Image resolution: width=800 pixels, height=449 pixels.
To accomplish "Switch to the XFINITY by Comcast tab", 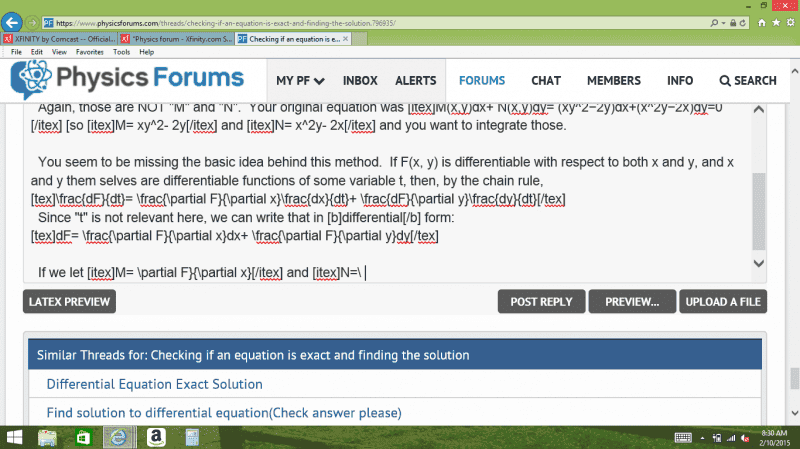I will click(x=61, y=38).
